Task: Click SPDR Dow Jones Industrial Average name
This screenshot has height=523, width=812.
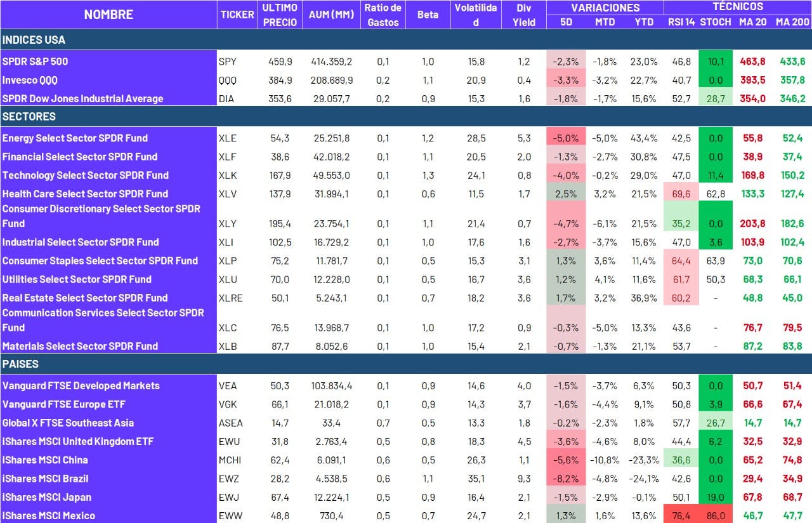Action: tap(82, 98)
